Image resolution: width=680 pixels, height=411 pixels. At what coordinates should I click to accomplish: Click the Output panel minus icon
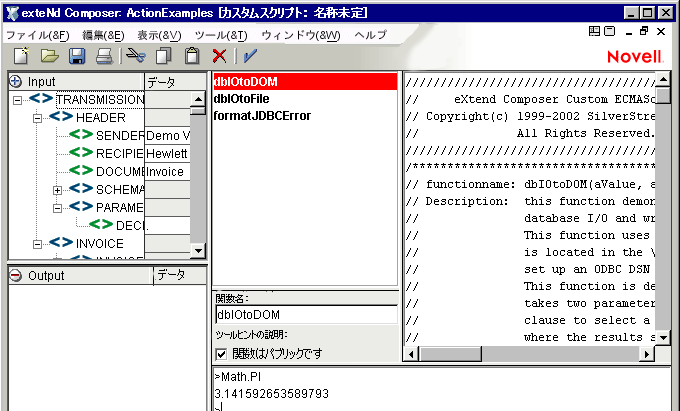tap(16, 275)
